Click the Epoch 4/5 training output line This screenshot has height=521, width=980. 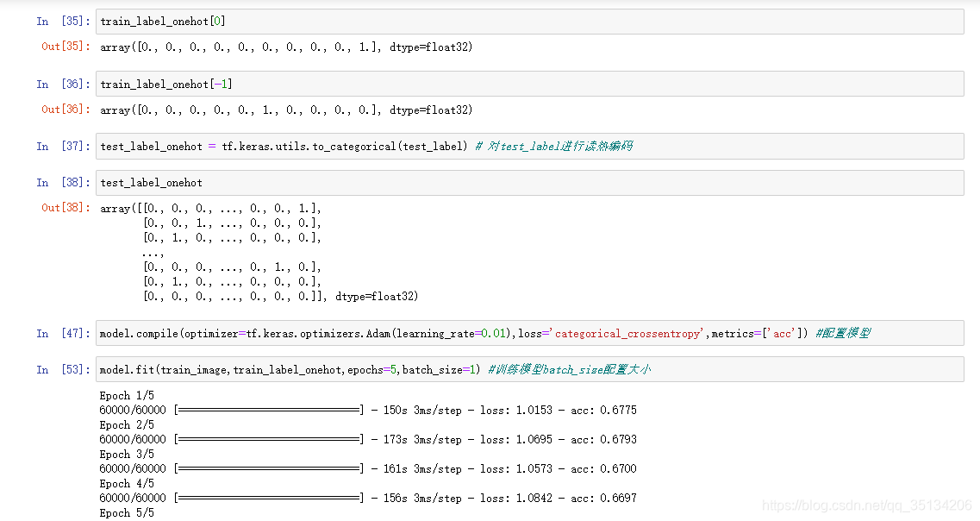tap(367, 498)
